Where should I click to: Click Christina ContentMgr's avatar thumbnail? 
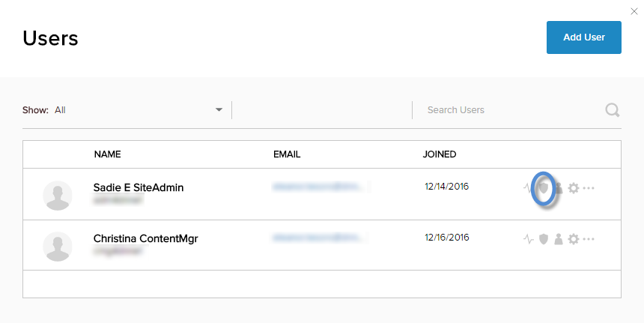click(58, 247)
